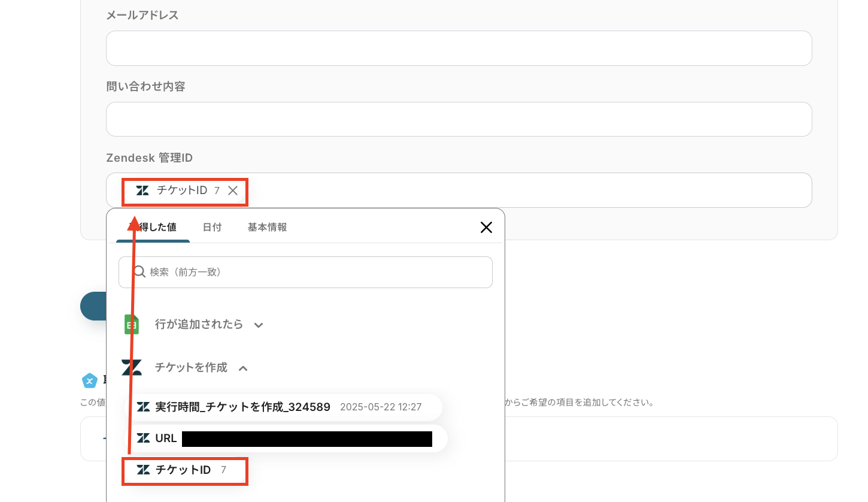Click the blue hexagon icon below the form
This screenshot has width=868, height=502.
pos(89,380)
